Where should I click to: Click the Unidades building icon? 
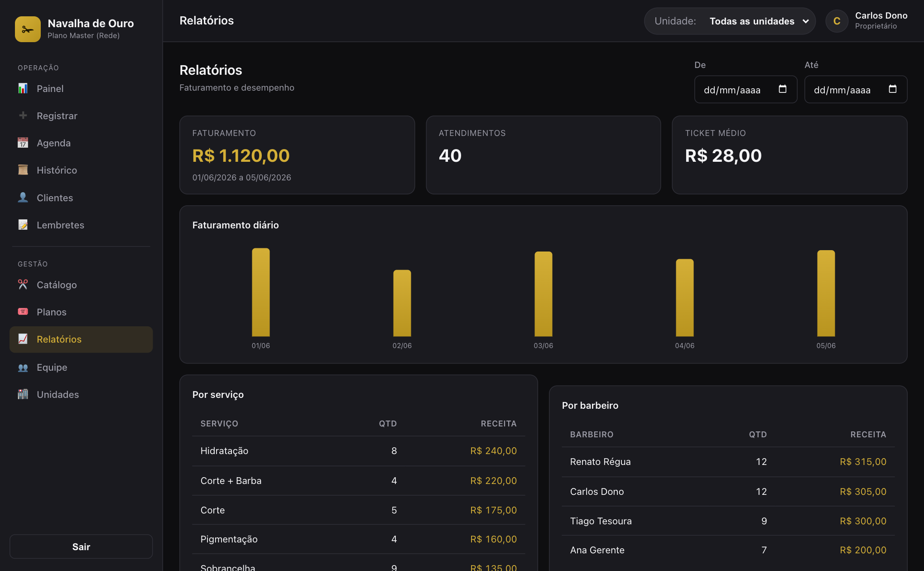coord(23,394)
